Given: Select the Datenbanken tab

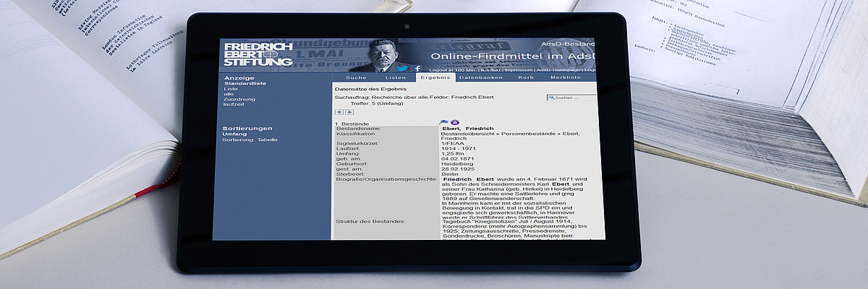Looking at the screenshot, I should (x=480, y=77).
